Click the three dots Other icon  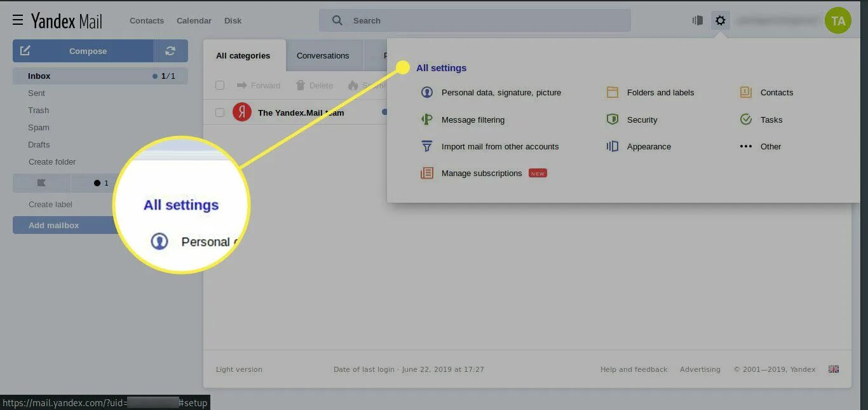(x=746, y=146)
